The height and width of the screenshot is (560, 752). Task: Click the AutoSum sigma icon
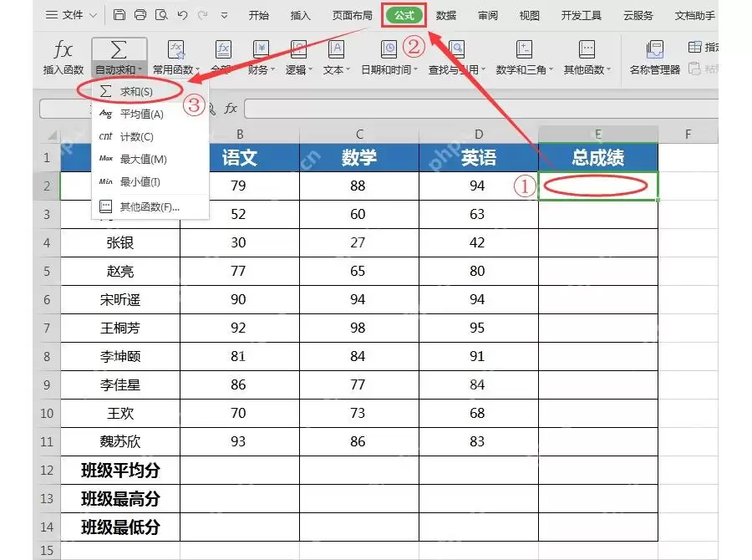(119, 49)
